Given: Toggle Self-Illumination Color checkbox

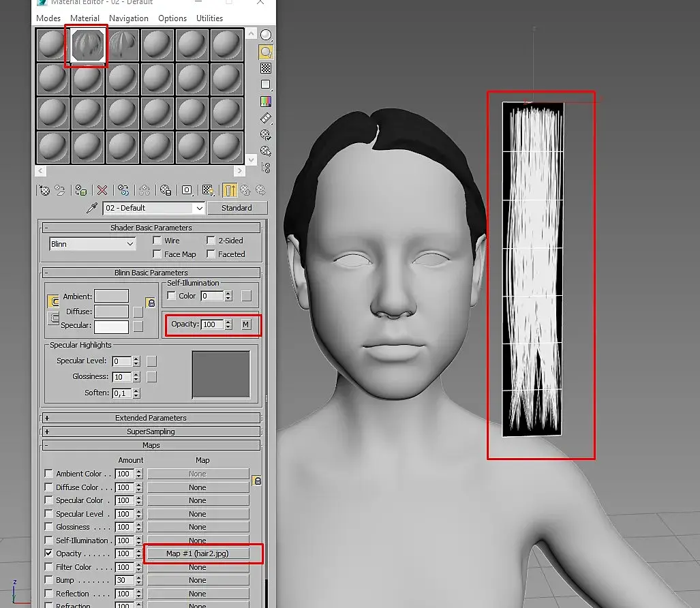Looking at the screenshot, I should tap(172, 296).
